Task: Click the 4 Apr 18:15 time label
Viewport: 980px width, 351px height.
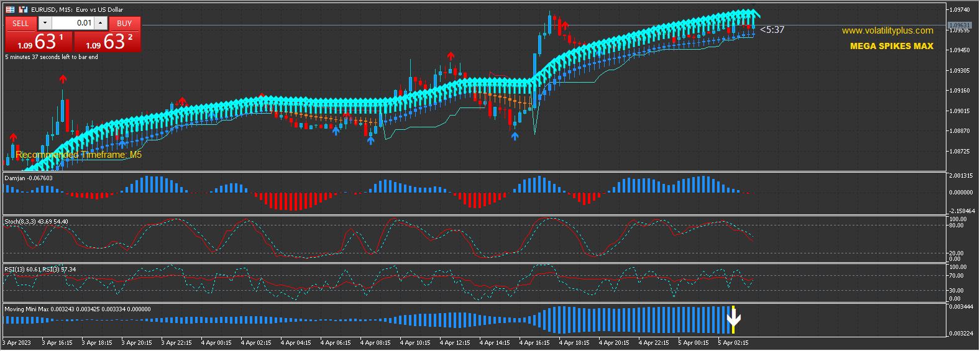Action: tap(574, 343)
